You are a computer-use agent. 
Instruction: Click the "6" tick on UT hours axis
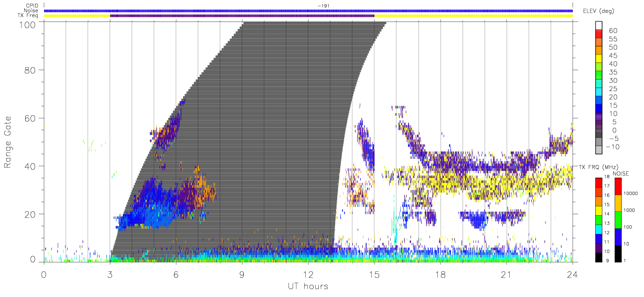(x=176, y=274)
